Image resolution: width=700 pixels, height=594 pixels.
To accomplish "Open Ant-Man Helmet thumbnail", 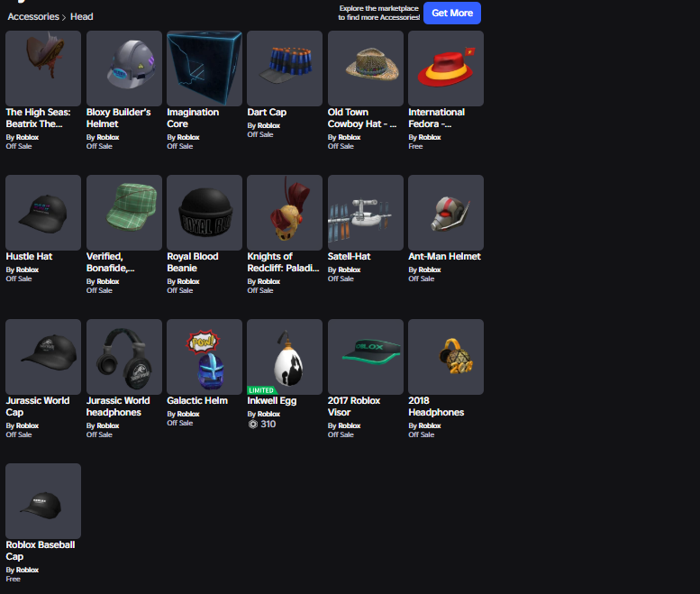I will (x=446, y=213).
